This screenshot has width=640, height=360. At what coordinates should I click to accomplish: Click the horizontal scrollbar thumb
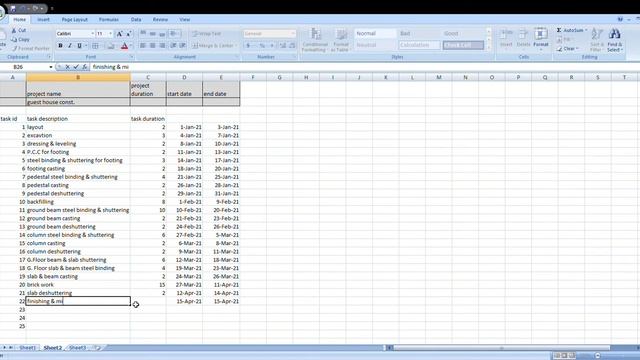pos(501,348)
